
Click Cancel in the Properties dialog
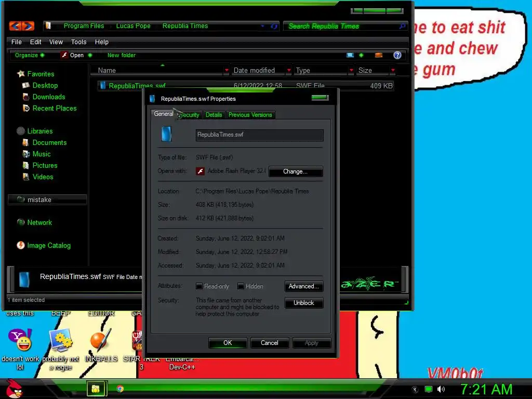(x=270, y=343)
